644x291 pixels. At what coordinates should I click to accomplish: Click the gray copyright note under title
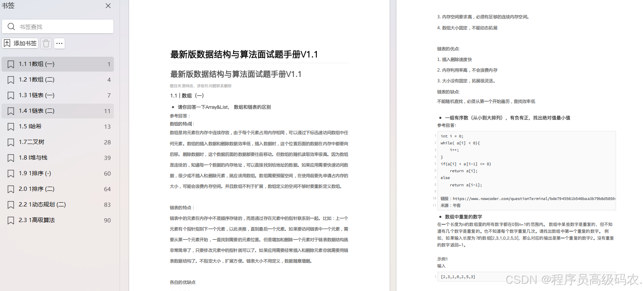tap(201, 86)
